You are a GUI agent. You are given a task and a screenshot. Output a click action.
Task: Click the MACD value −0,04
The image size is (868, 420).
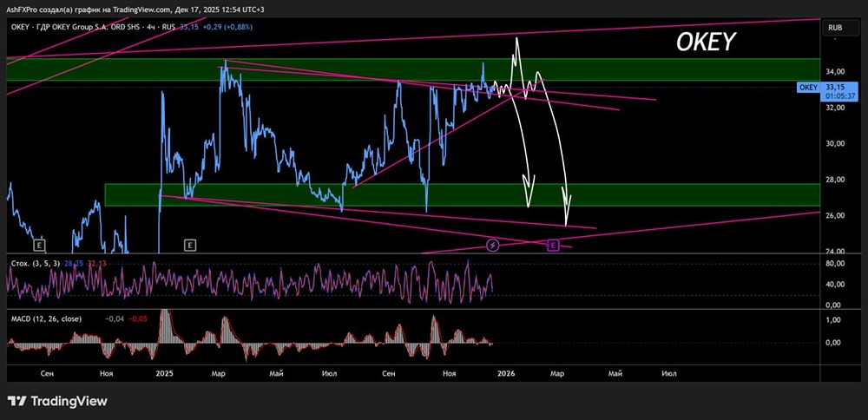click(x=114, y=318)
